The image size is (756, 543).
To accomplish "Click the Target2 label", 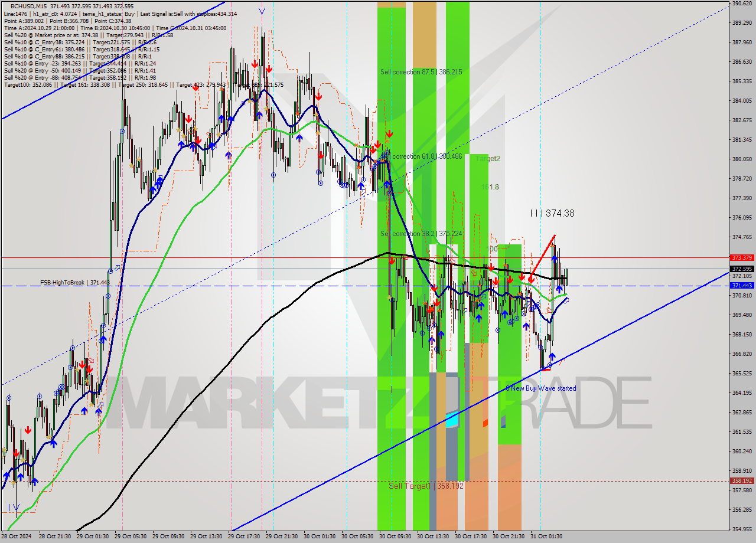I will click(x=488, y=159).
